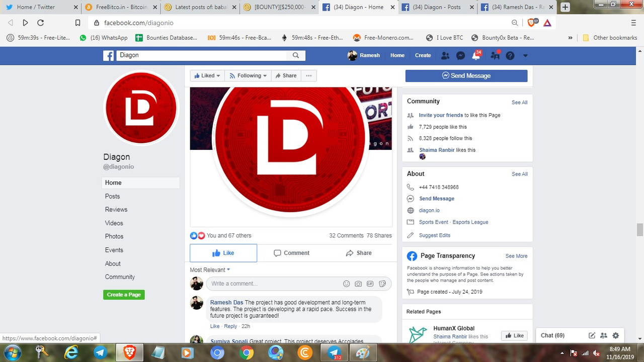Switch to the Home / Twitter tab
Image resolution: width=644 pixels, height=362 pixels.
(x=40, y=7)
